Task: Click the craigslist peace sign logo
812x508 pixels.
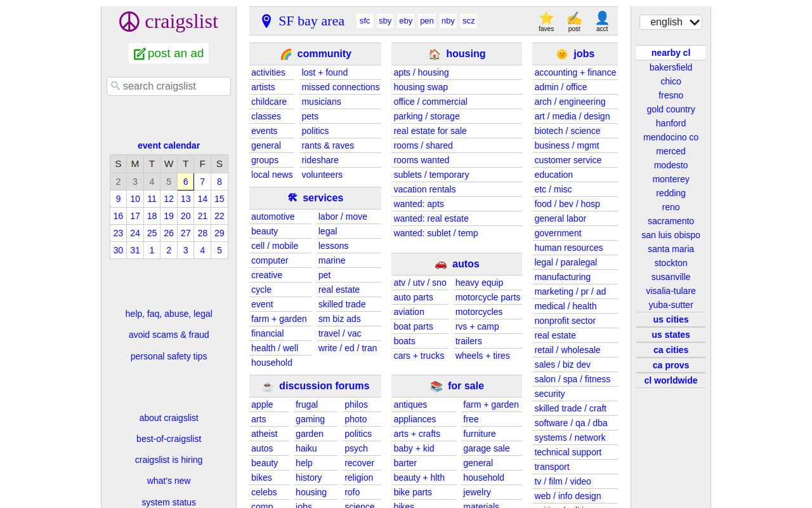Action: coord(129,22)
